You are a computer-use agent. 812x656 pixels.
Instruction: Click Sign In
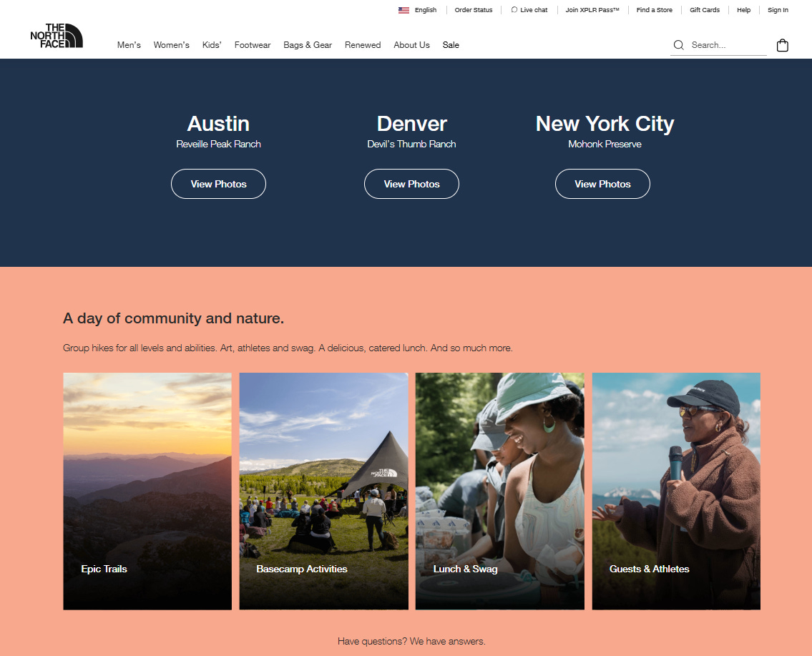coord(778,10)
